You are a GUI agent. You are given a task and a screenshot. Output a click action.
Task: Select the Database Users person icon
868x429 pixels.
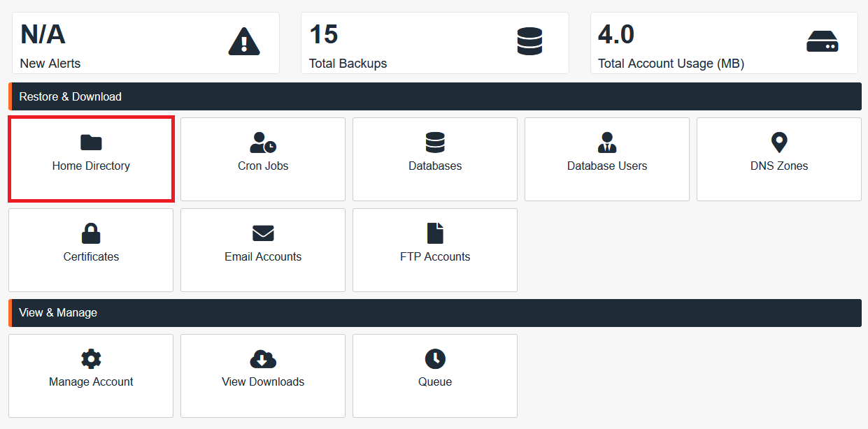pos(607,143)
